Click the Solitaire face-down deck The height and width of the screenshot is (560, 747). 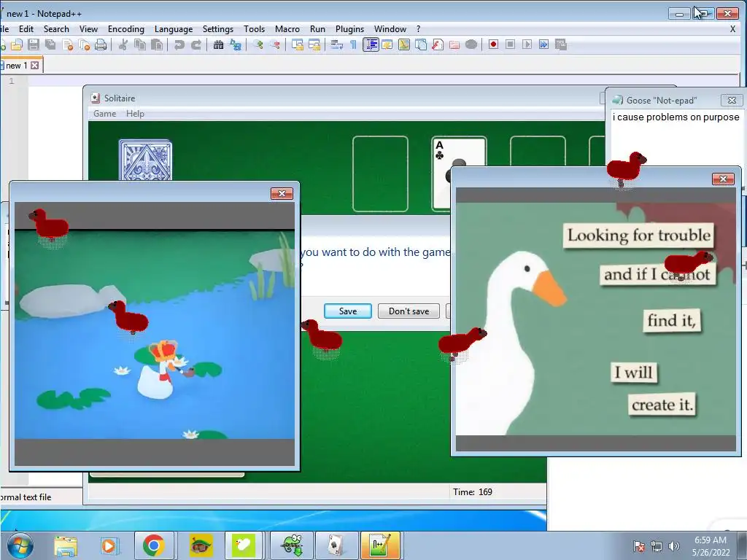(x=145, y=160)
